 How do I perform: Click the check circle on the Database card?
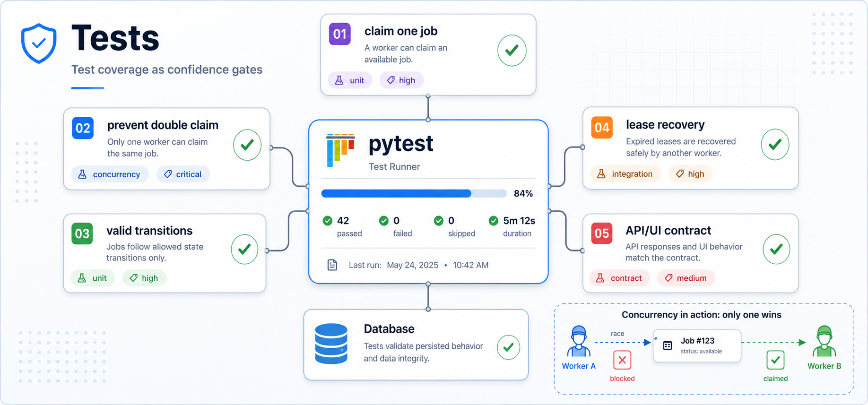pyautogui.click(x=509, y=347)
